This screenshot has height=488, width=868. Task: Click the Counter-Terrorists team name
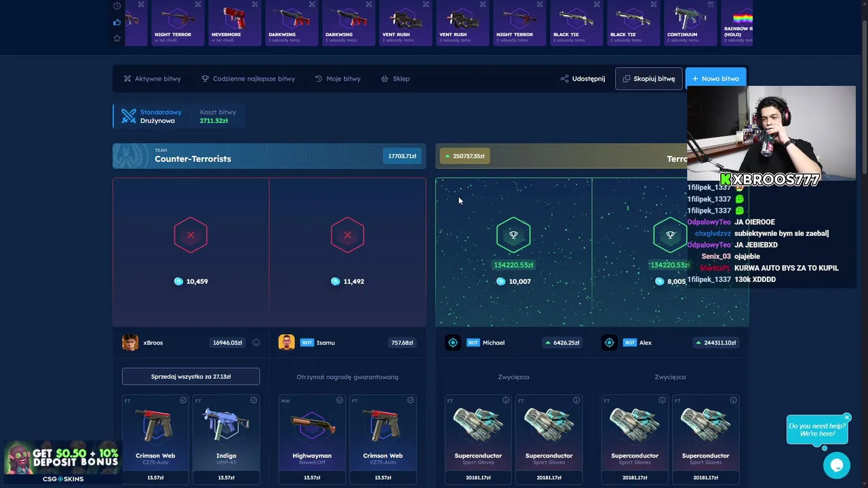(x=193, y=159)
